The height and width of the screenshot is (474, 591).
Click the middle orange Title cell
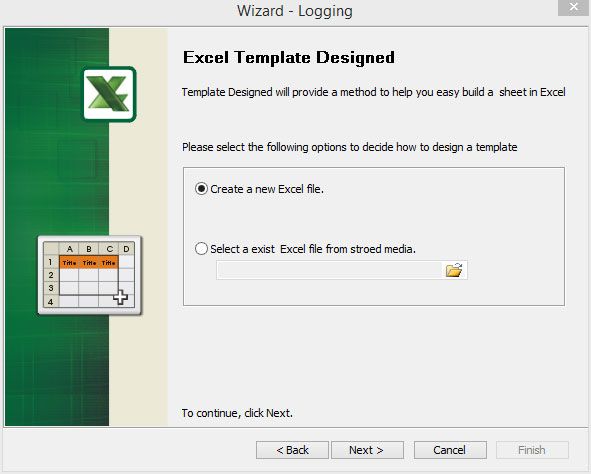point(89,263)
